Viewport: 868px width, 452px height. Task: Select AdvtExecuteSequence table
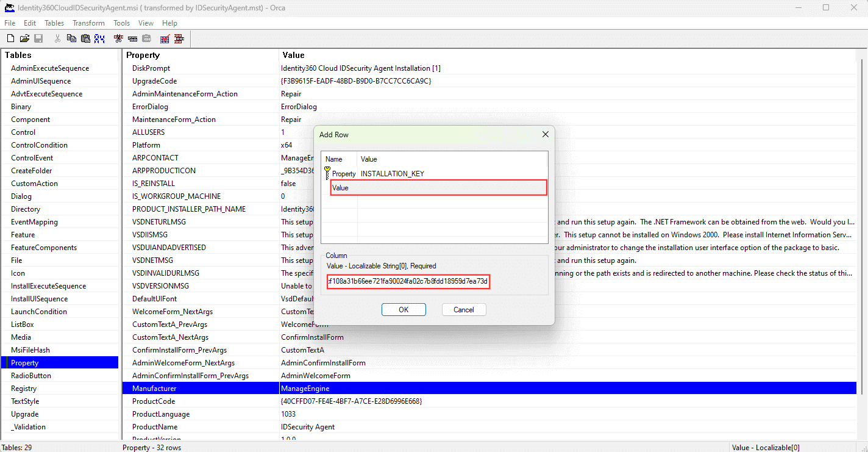(x=46, y=94)
